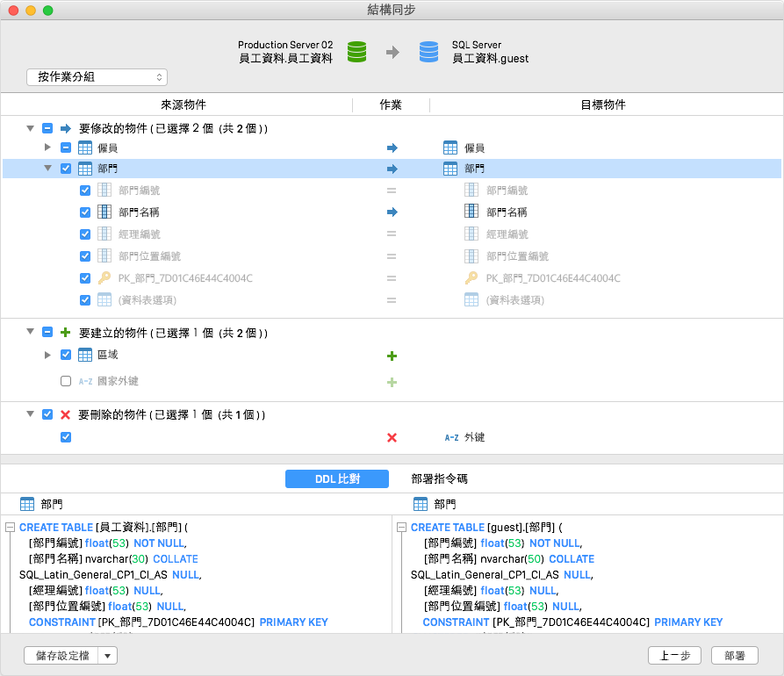This screenshot has height=676, width=784.
Task: Click the source 經理編號 column icon
Action: [104, 234]
